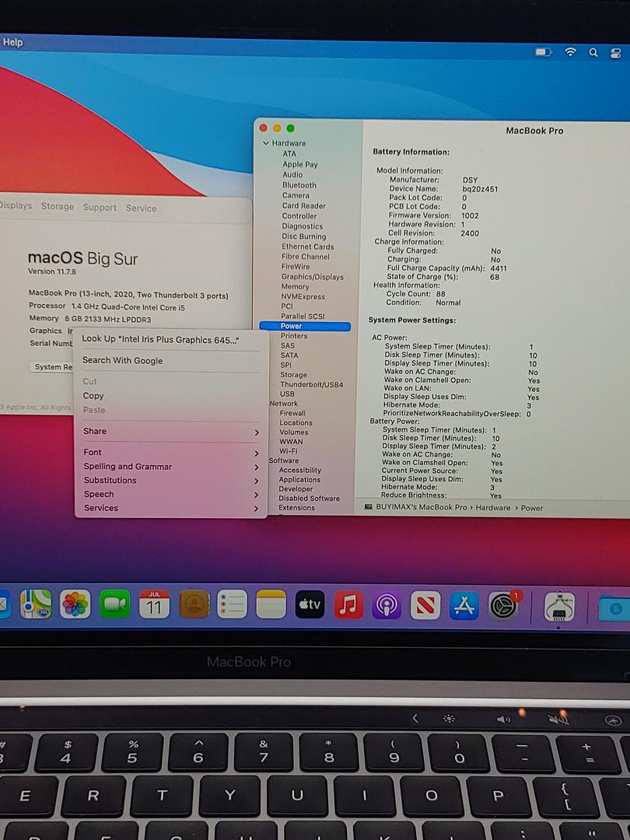This screenshot has width=630, height=840.
Task: Select Audio in the sidebar
Action: (292, 175)
